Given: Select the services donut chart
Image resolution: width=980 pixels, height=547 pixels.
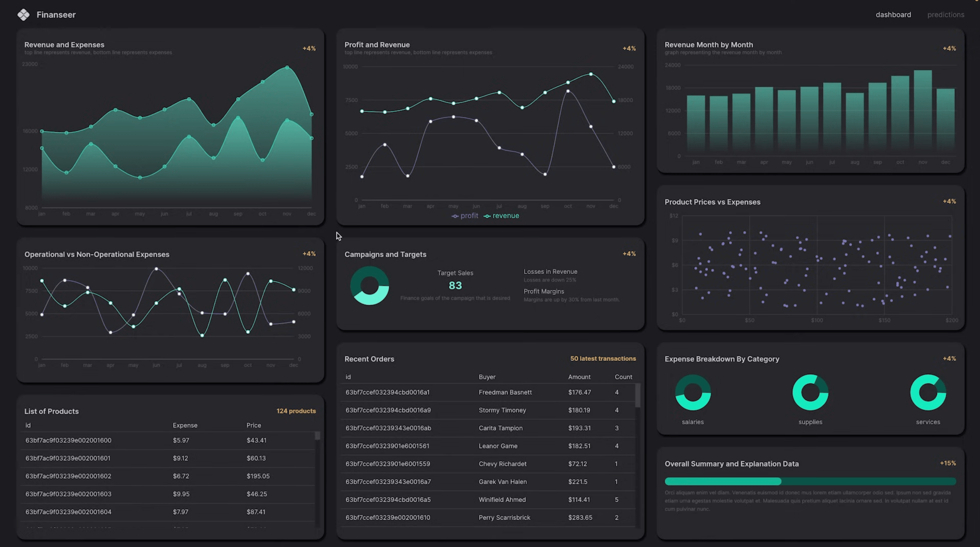Looking at the screenshot, I should coord(928,393).
